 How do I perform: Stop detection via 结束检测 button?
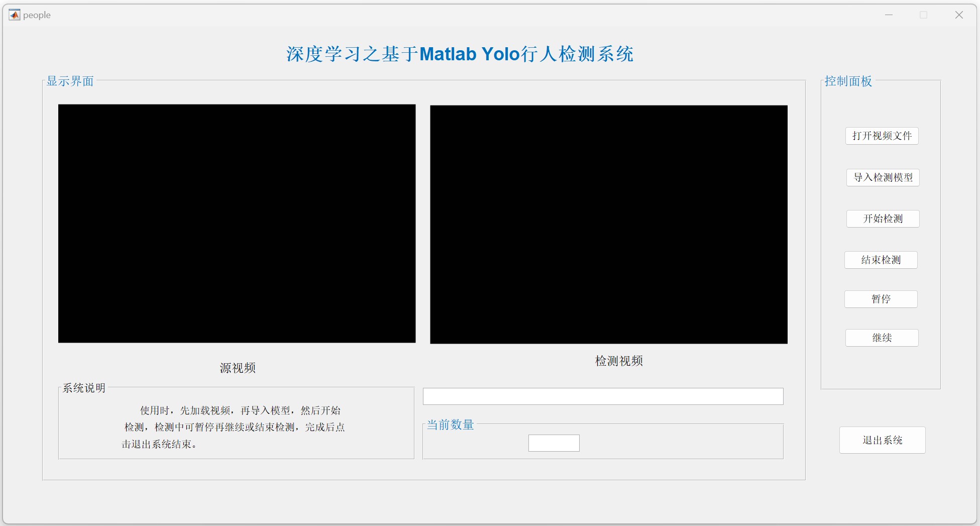881,260
